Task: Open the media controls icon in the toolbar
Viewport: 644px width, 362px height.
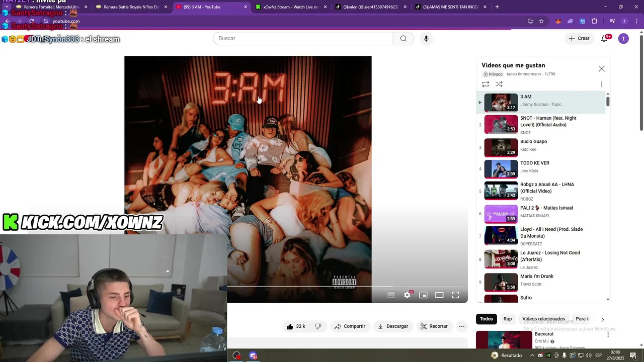Action: click(612, 21)
